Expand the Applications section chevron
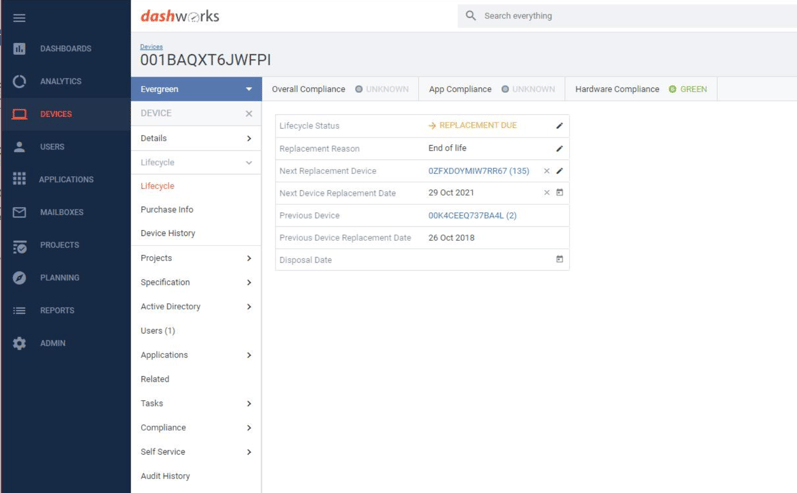The image size is (797, 493). tap(249, 355)
